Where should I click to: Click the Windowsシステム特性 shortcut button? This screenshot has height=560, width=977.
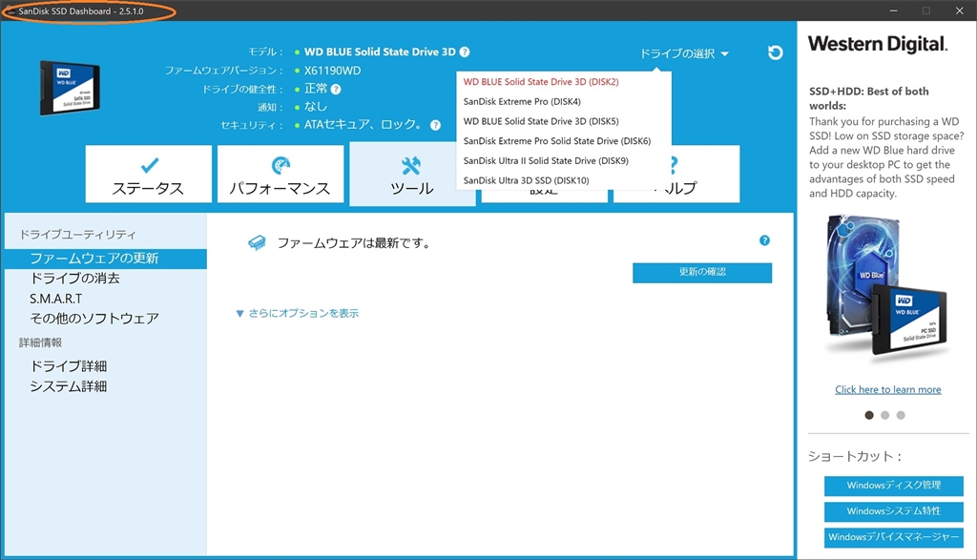coord(893,511)
